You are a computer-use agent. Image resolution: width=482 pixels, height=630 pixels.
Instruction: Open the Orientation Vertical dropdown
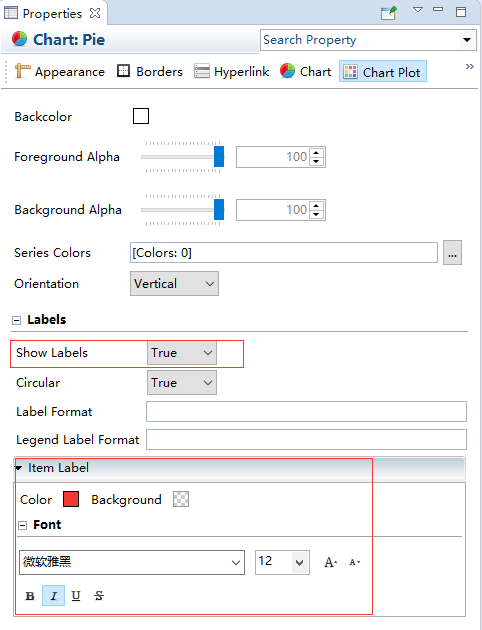(174, 284)
